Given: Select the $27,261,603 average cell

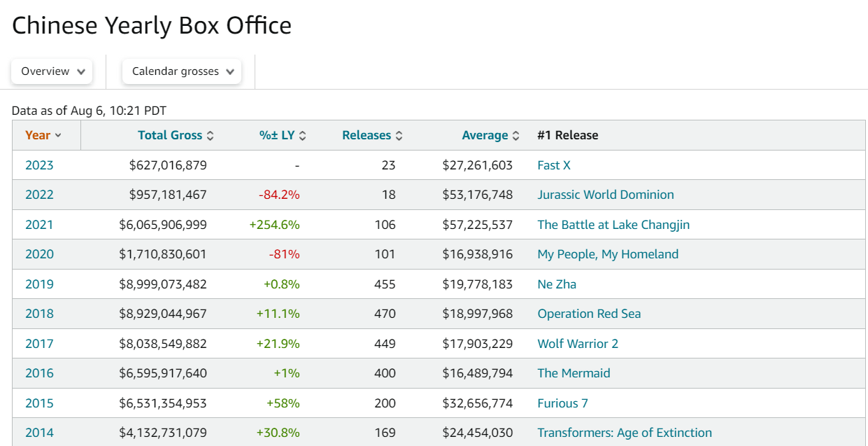Looking at the screenshot, I should coord(478,165).
